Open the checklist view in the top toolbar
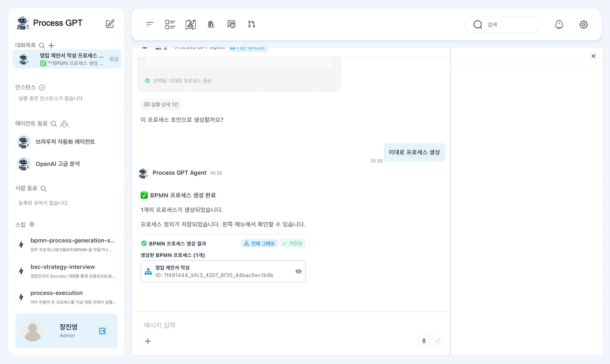The height and width of the screenshot is (364, 610). click(170, 24)
